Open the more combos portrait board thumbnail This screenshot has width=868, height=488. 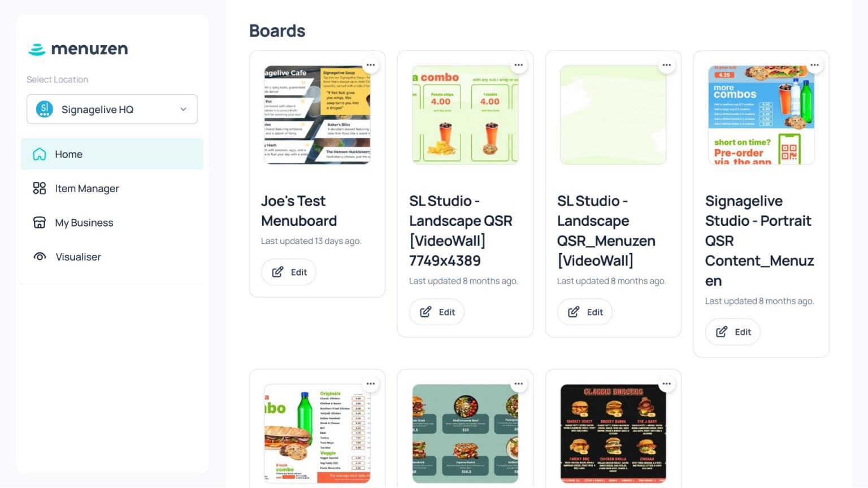(x=761, y=115)
